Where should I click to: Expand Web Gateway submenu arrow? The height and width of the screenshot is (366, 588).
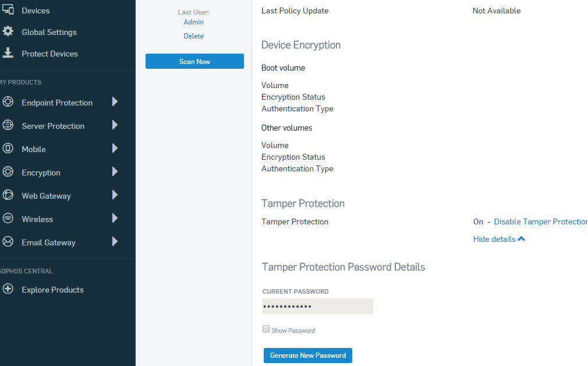115,195
